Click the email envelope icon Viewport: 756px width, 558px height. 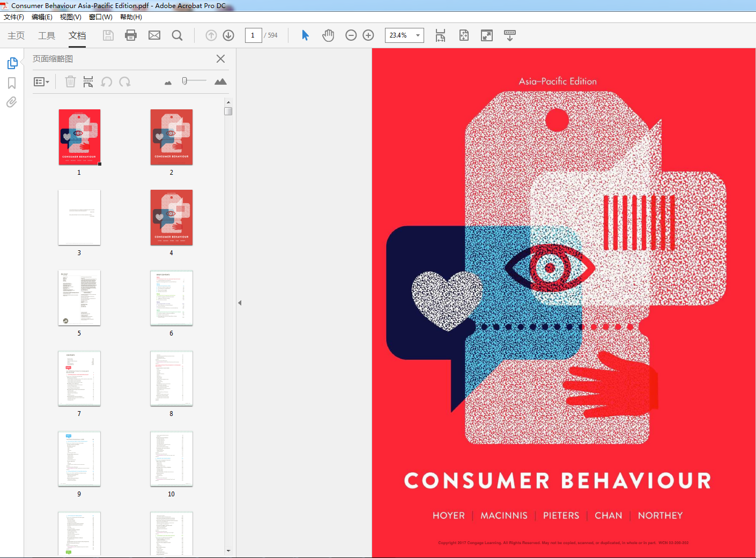coord(154,35)
